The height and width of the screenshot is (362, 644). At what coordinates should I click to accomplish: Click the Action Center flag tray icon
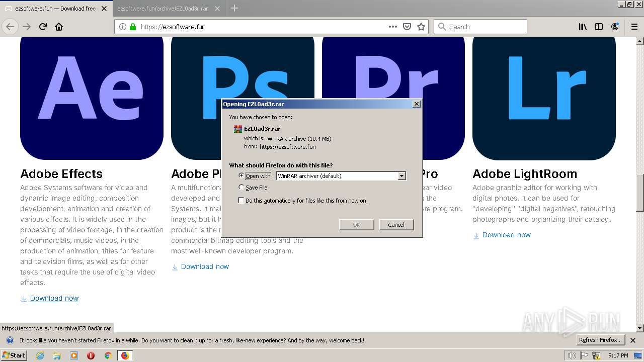coord(585,355)
